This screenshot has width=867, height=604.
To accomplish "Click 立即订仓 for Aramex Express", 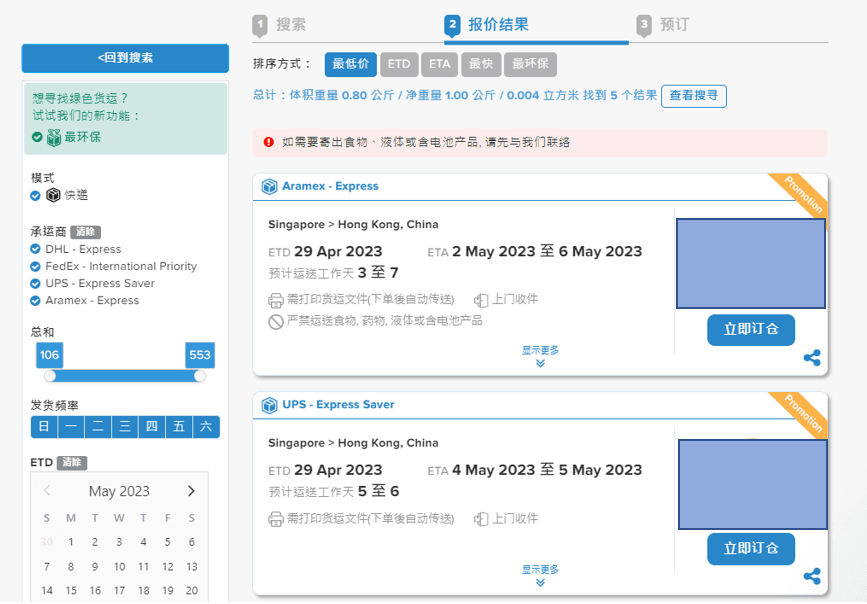I will point(751,330).
